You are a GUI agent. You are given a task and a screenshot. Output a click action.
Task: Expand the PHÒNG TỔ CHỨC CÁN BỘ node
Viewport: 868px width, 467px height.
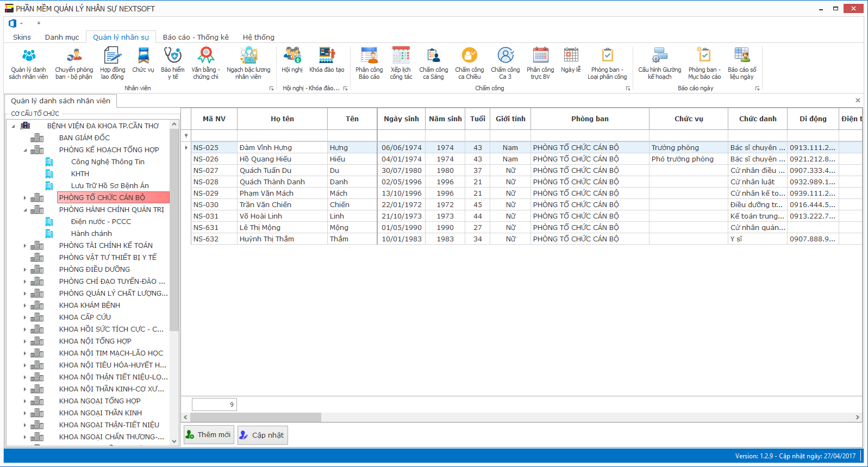pyautogui.click(x=25, y=198)
